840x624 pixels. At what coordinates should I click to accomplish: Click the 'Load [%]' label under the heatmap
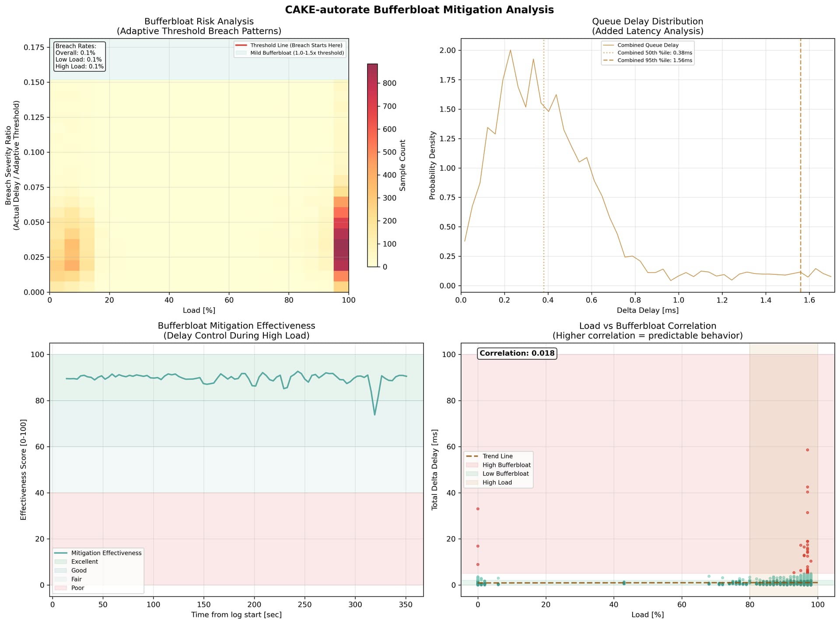click(x=199, y=310)
